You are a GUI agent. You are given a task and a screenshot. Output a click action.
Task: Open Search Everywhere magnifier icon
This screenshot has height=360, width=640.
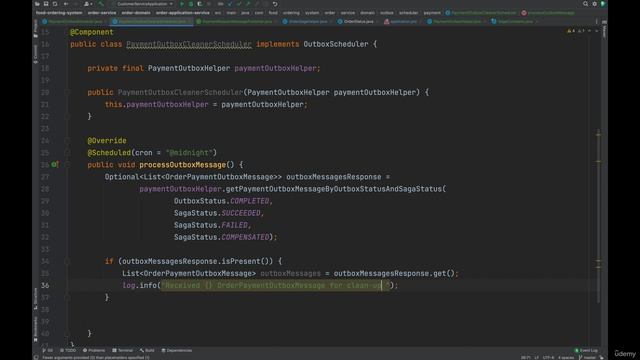coord(585,4)
